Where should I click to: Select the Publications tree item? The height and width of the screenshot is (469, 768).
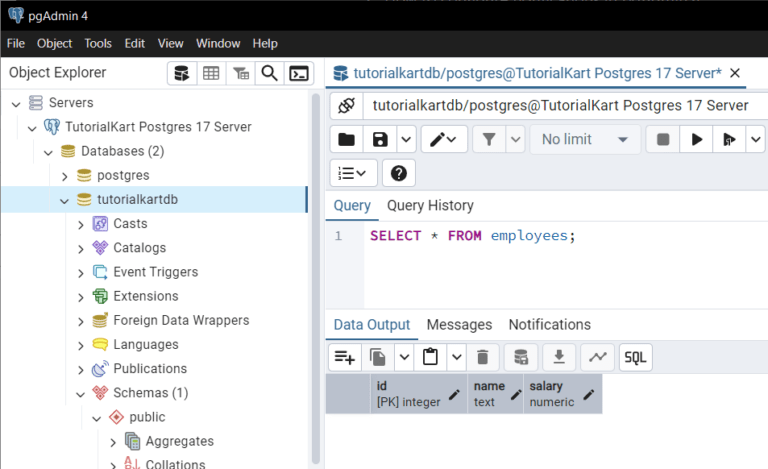point(150,369)
